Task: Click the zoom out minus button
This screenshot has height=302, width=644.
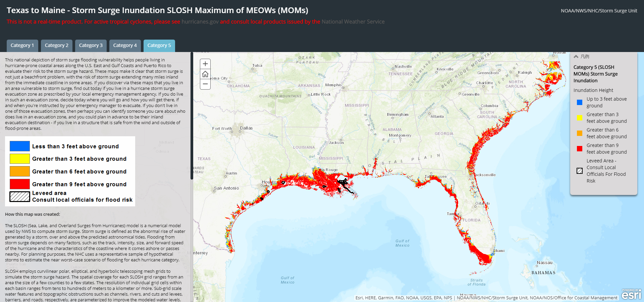Action: 205,84
